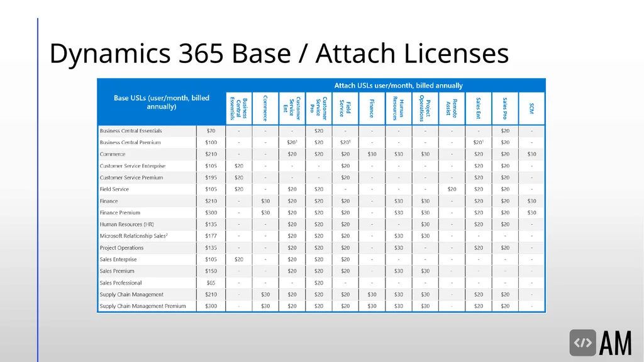Image resolution: width=644 pixels, height=362 pixels.
Task: Click the $195 base price for Customer Service Premium
Action: 211,178
